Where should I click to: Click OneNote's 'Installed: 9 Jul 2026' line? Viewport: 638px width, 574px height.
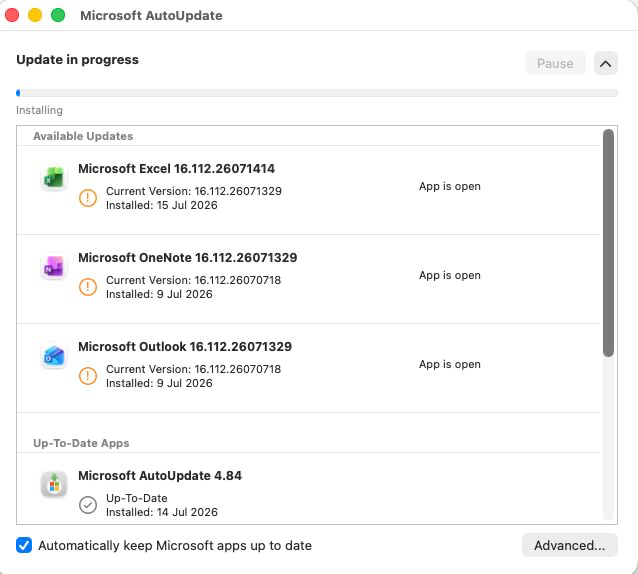159,294
